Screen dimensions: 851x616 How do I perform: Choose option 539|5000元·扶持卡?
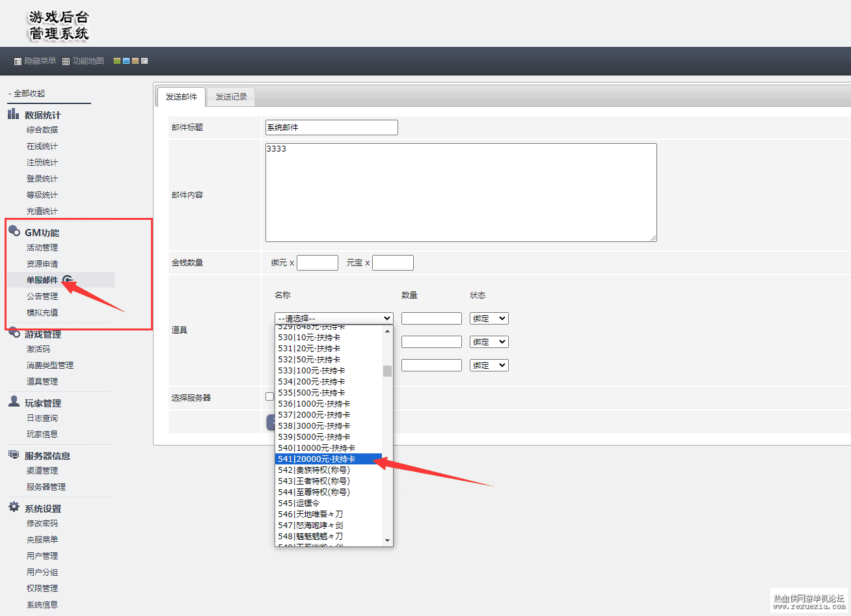coord(329,437)
